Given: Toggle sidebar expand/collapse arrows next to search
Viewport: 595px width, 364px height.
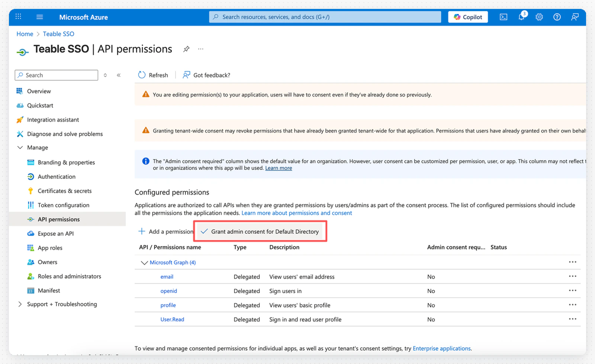Looking at the screenshot, I should click(x=105, y=75).
